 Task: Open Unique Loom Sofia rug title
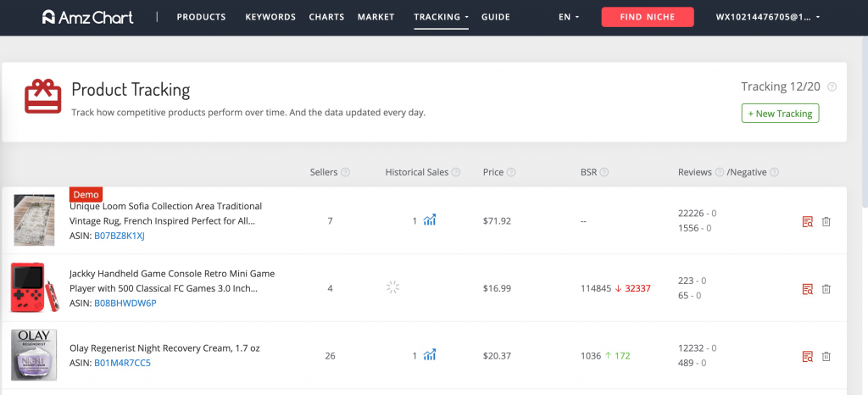[x=165, y=214]
